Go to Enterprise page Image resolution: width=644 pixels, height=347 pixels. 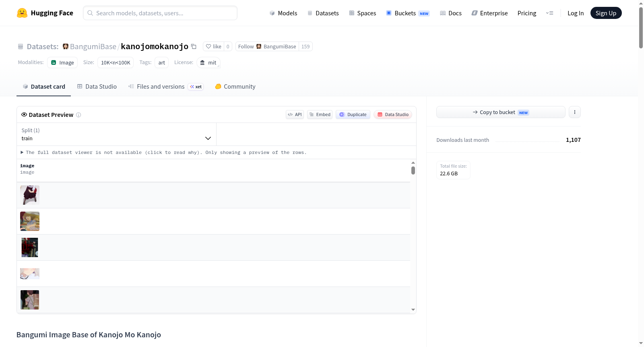click(x=489, y=13)
